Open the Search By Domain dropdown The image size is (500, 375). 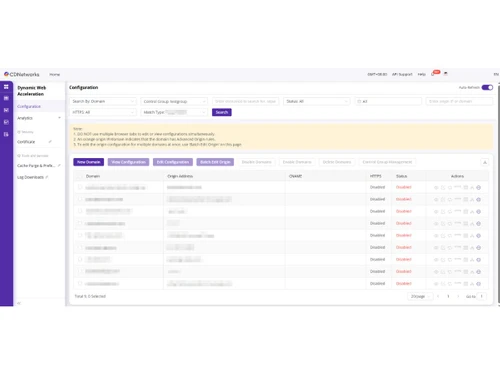point(103,101)
